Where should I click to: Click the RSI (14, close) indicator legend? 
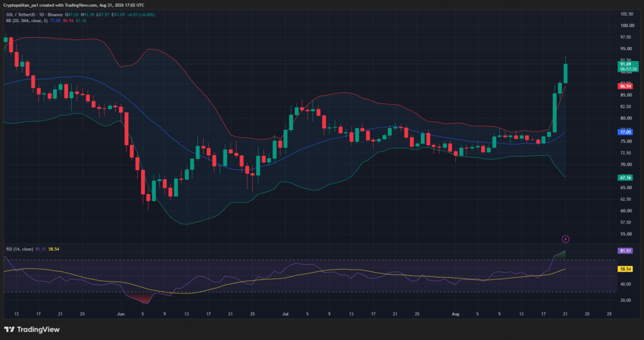pyautogui.click(x=19, y=250)
